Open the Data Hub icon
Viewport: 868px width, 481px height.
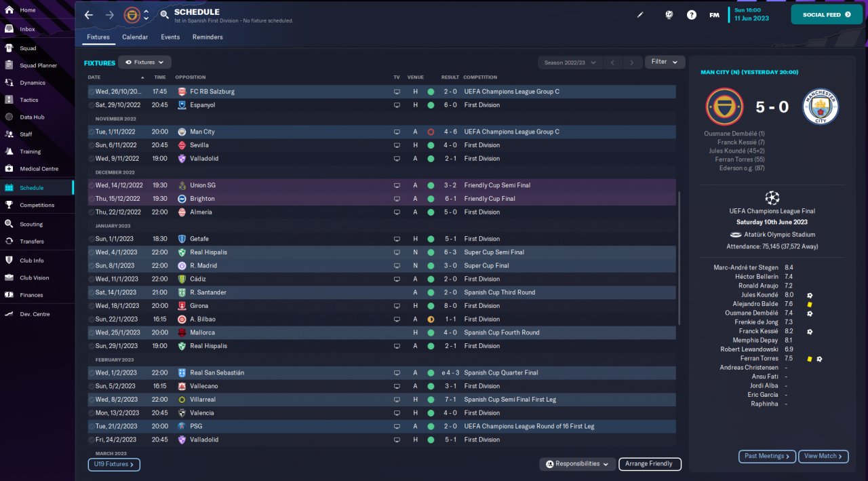point(9,117)
